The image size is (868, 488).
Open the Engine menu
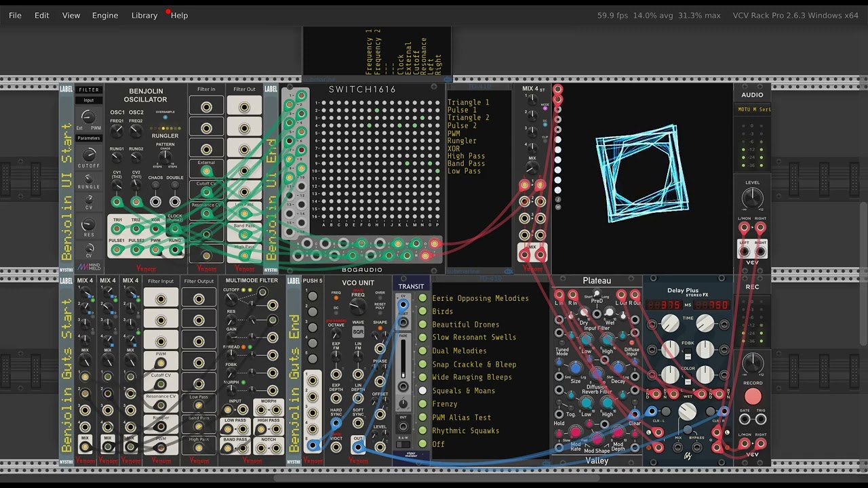click(x=105, y=15)
